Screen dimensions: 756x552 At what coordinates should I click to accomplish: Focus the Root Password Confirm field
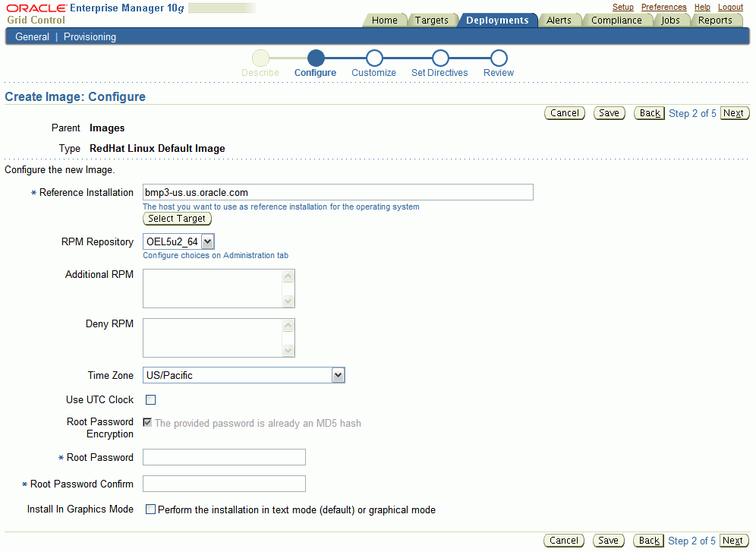[224, 484]
